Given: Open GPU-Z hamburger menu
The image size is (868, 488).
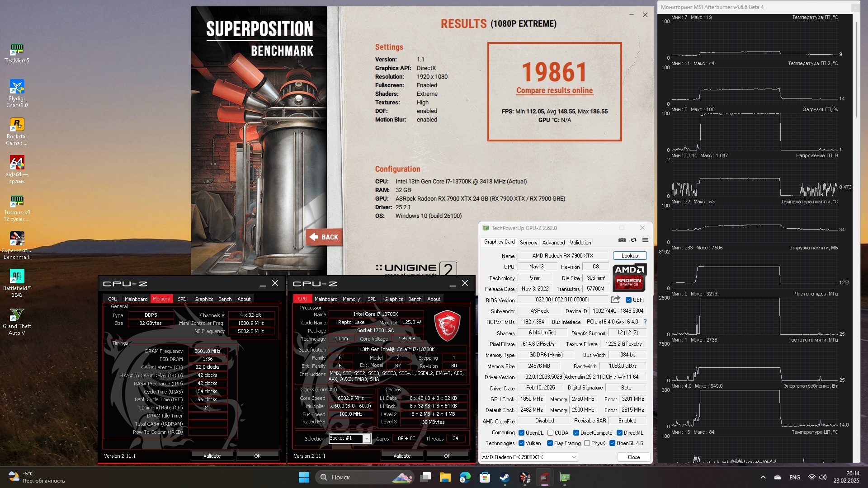Looking at the screenshot, I should 645,240.
